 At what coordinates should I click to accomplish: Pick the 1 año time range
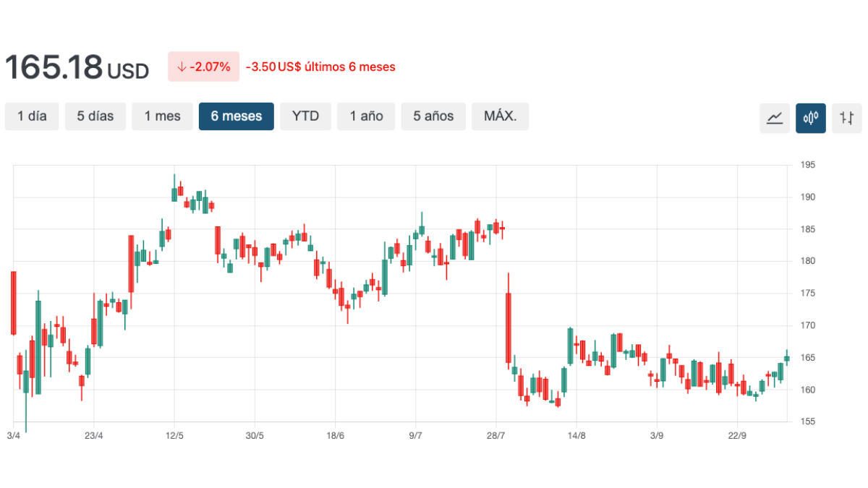(x=366, y=116)
